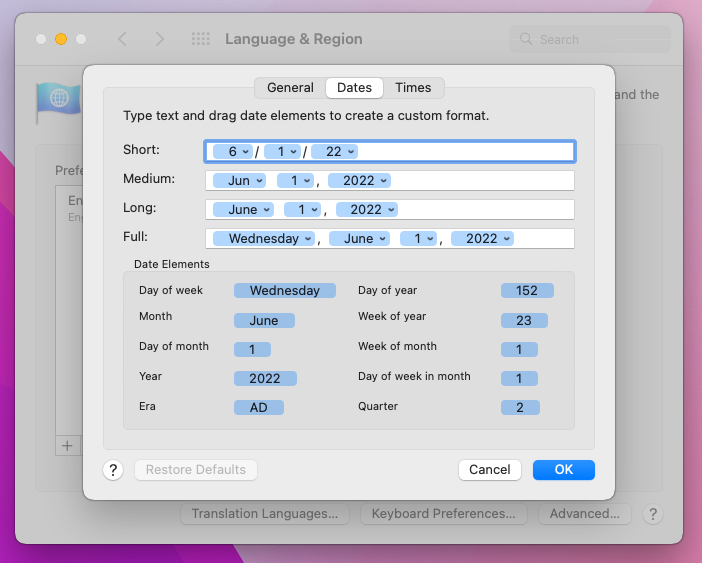Click the back arrow in toolbar
The image size is (702, 563).
click(122, 39)
